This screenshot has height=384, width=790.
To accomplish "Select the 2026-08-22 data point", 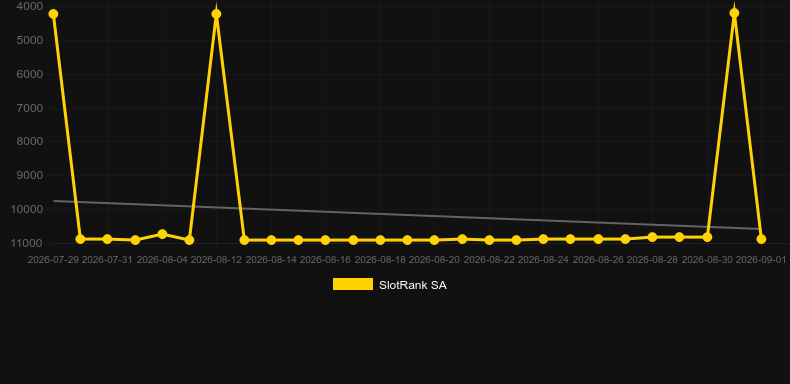I will click(x=489, y=240).
